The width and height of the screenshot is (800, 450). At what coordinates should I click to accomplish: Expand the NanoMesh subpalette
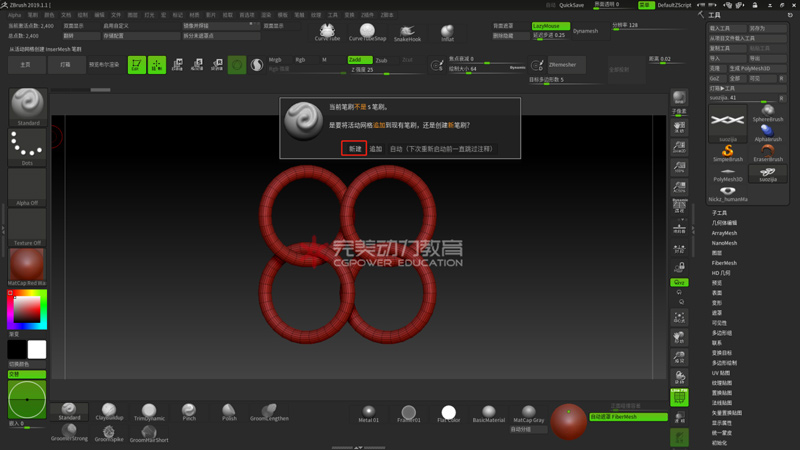tap(724, 243)
